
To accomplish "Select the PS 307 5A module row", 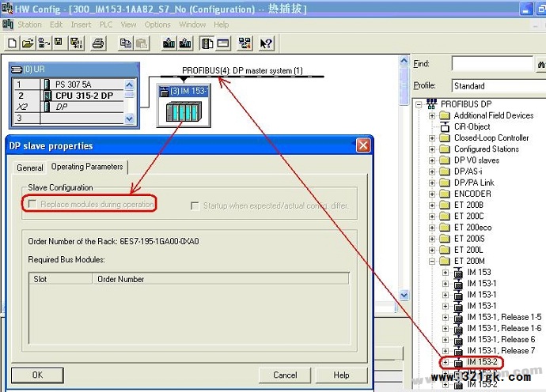I will click(x=73, y=85).
